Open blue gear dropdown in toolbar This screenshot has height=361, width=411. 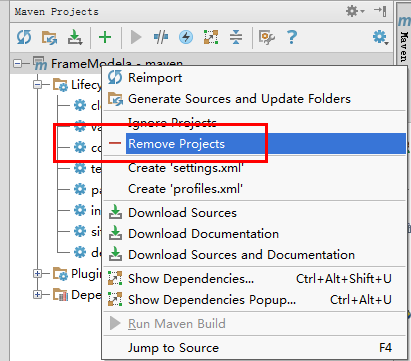pyautogui.click(x=380, y=37)
